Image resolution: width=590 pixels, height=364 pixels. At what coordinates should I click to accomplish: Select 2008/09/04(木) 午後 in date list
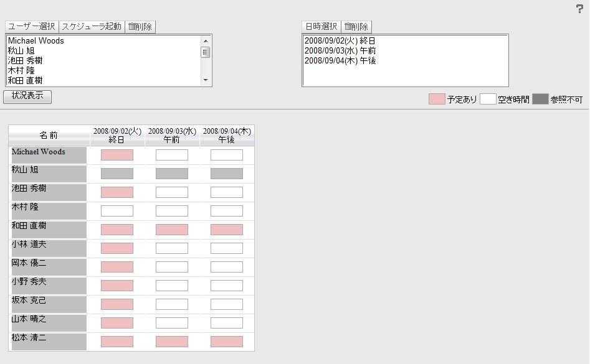340,61
